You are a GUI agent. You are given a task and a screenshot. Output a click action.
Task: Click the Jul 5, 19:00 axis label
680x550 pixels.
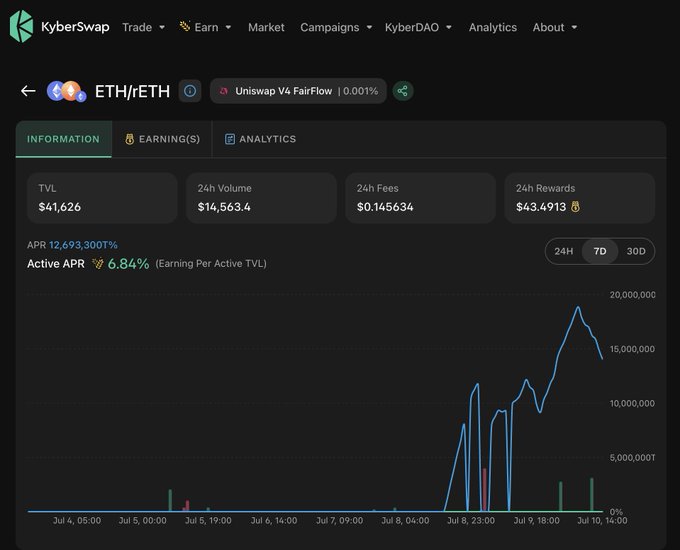[x=208, y=521]
